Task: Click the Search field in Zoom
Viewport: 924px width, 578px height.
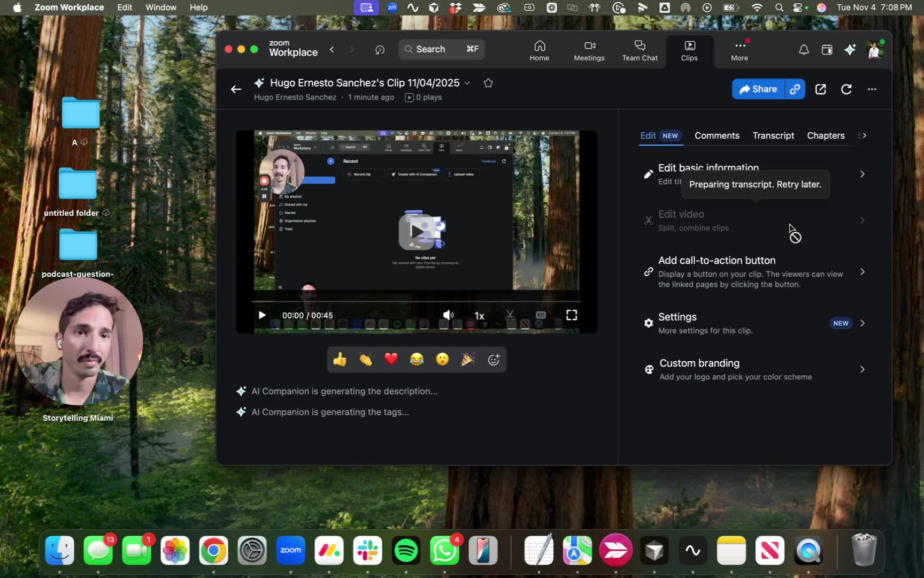Action: point(442,49)
